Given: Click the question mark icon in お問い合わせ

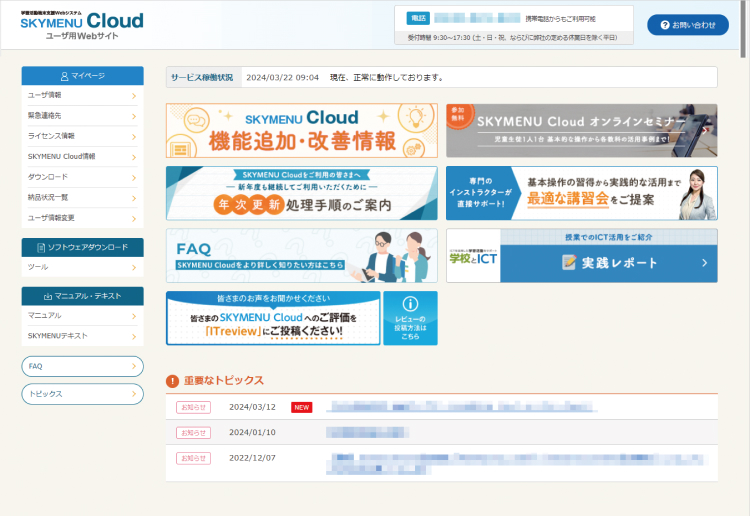Looking at the screenshot, I should click(665, 25).
